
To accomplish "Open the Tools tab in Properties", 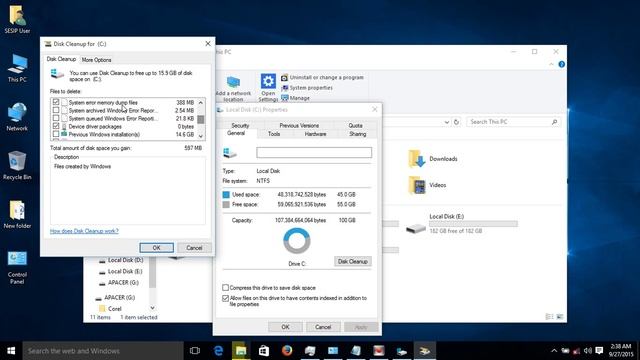I will (x=274, y=134).
